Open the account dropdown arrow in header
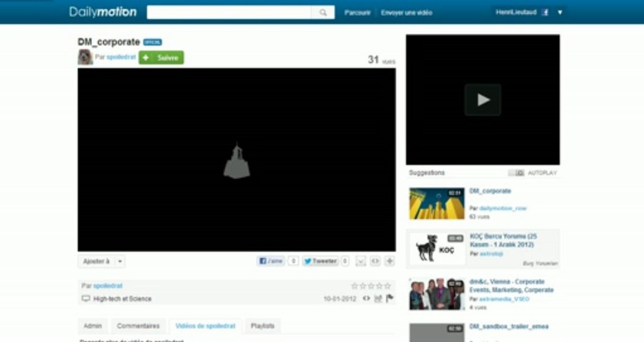This screenshot has width=644, height=342. click(x=560, y=12)
